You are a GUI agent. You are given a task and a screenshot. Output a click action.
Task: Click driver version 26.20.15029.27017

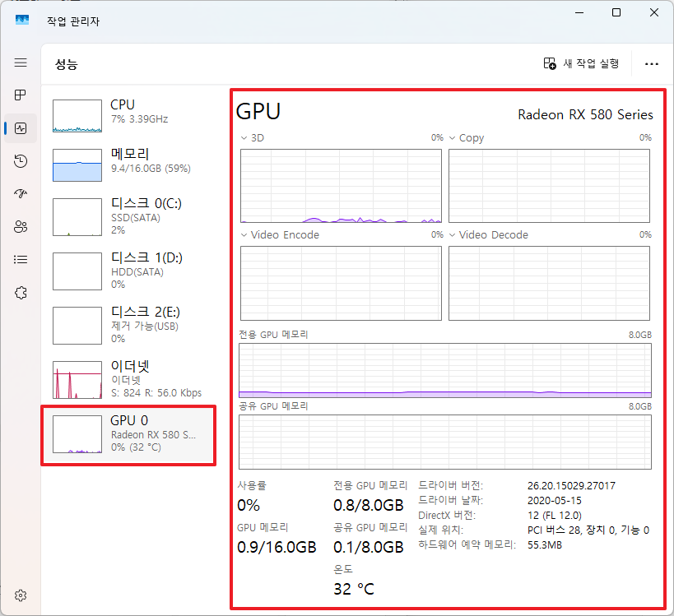[x=571, y=486]
